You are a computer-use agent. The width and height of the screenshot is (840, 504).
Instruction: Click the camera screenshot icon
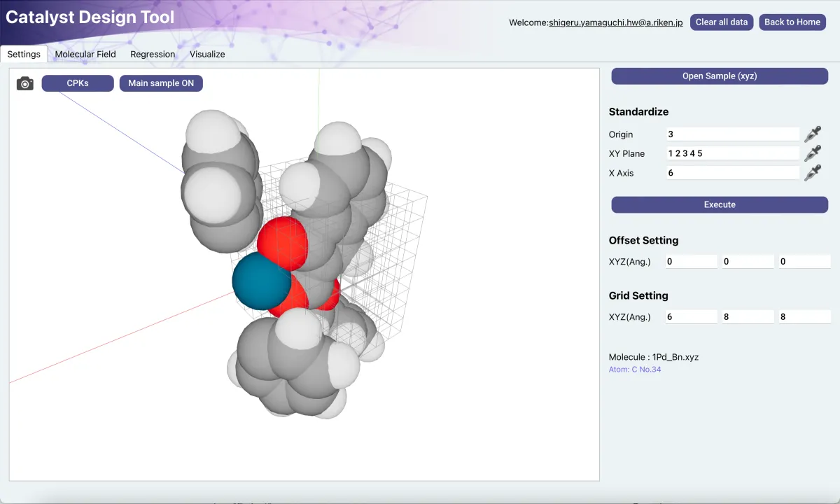[x=25, y=84]
